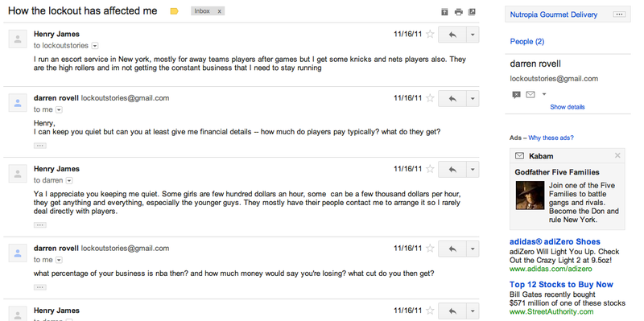Expand recipient details next to 'to lockoutstories'

click(95, 46)
